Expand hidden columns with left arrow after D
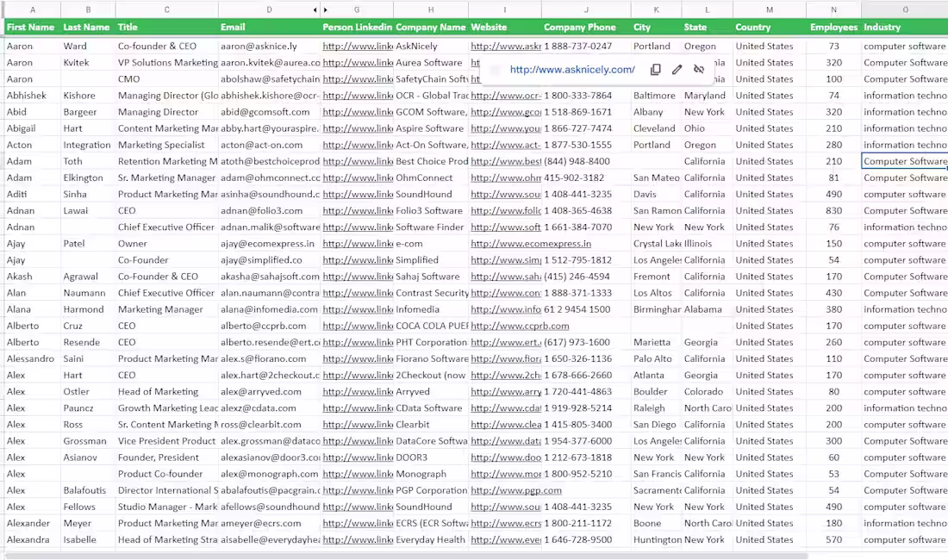 coord(315,9)
